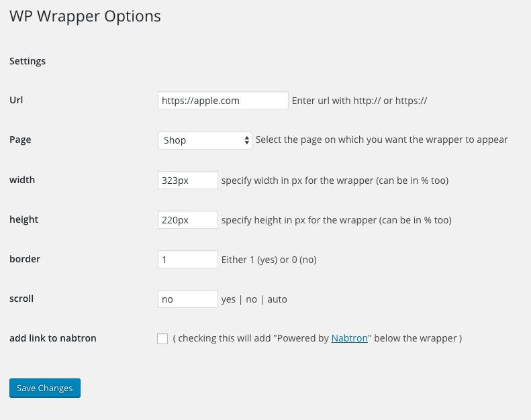Click the Url input field with https://apple.com
The image size is (531, 420).
pos(223,101)
